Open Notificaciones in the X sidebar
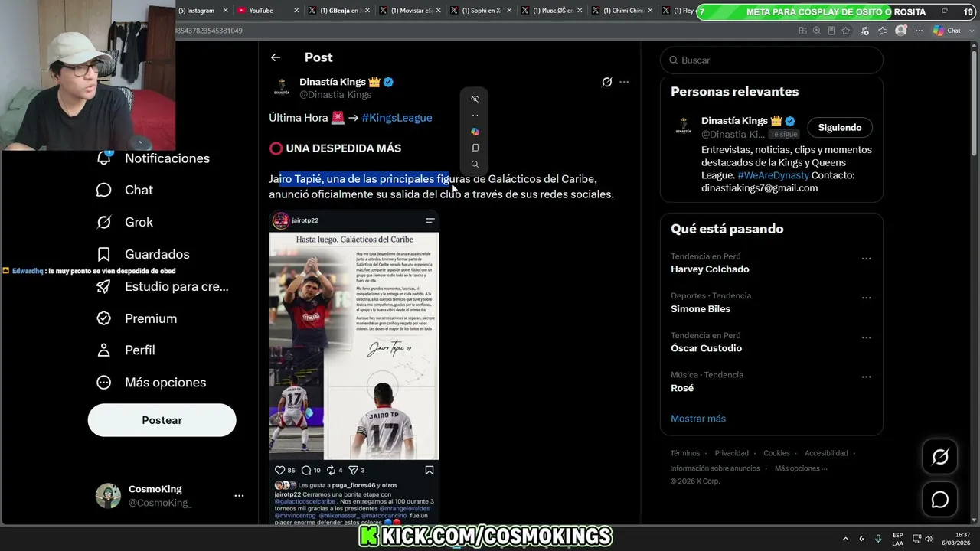This screenshot has height=551, width=980. tap(153, 158)
